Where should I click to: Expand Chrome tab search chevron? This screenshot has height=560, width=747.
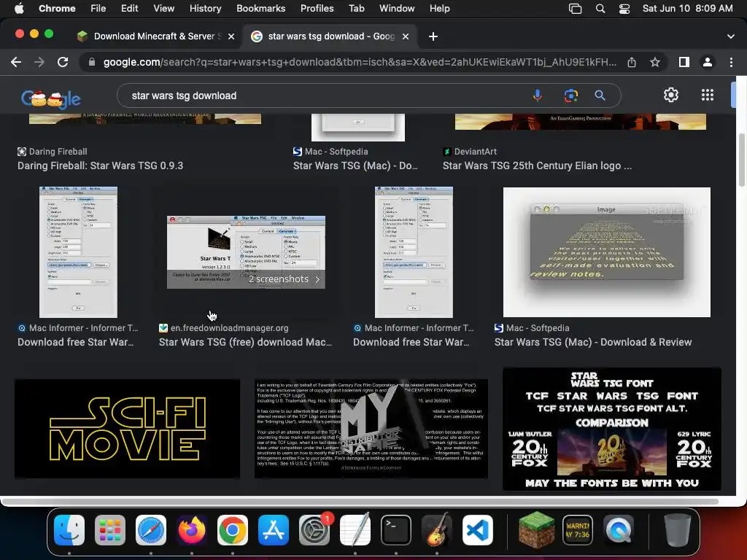click(731, 36)
